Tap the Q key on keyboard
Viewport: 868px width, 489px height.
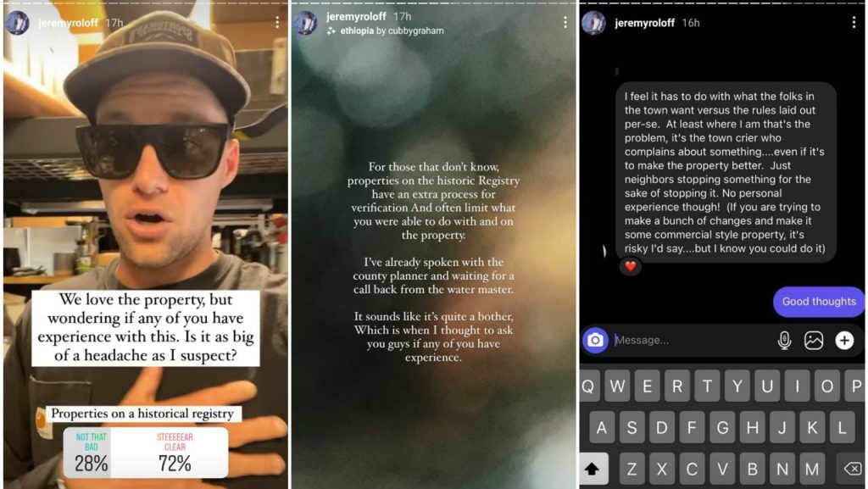[588, 386]
